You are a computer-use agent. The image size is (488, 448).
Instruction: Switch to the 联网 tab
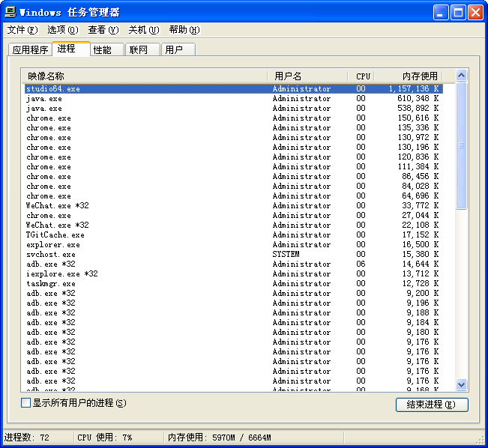click(x=143, y=49)
